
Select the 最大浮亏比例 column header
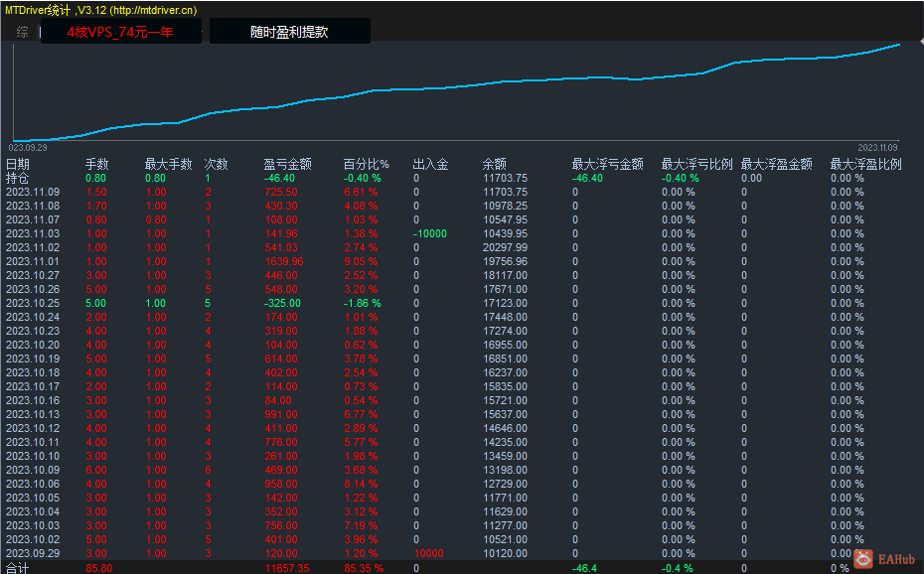click(x=696, y=164)
